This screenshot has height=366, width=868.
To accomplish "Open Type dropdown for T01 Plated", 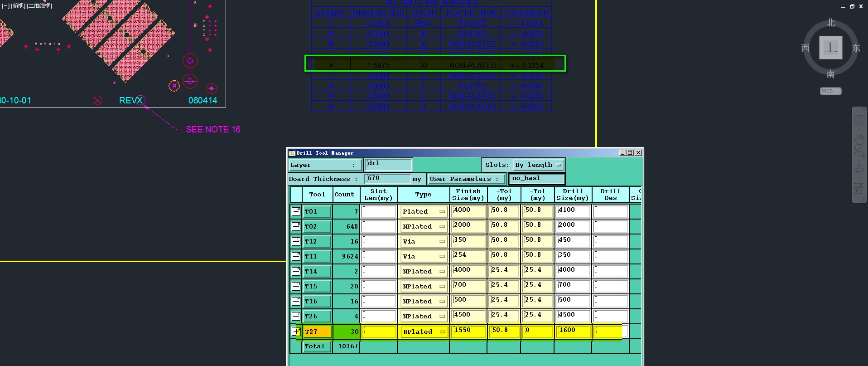I will click(x=424, y=211).
